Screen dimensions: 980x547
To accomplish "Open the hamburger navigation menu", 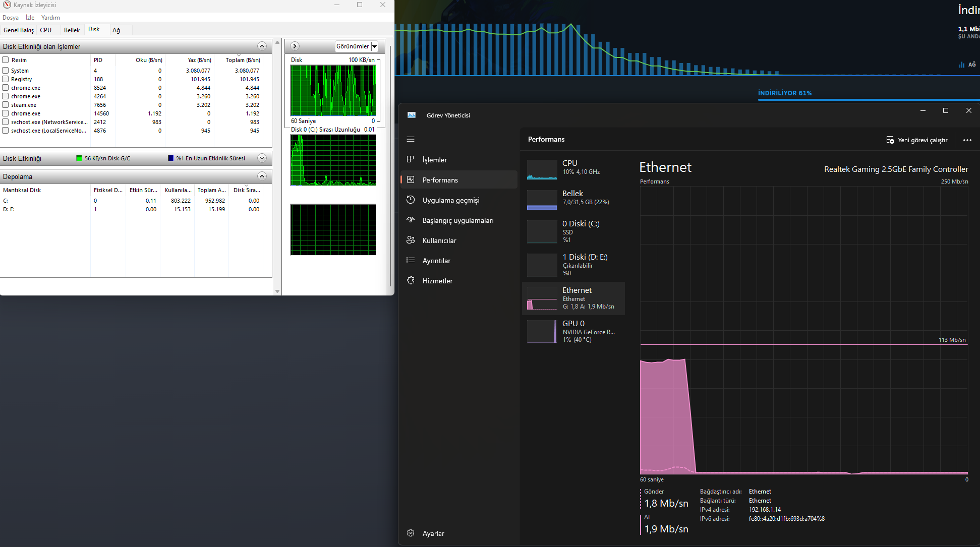I will (411, 139).
